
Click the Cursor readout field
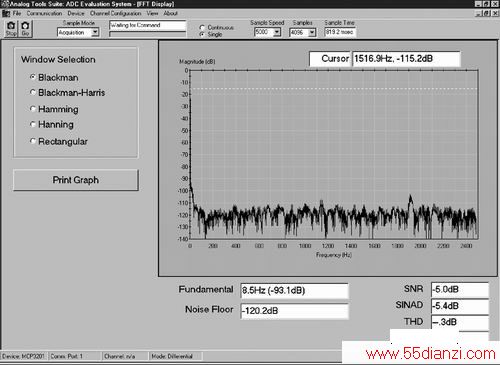[406, 59]
